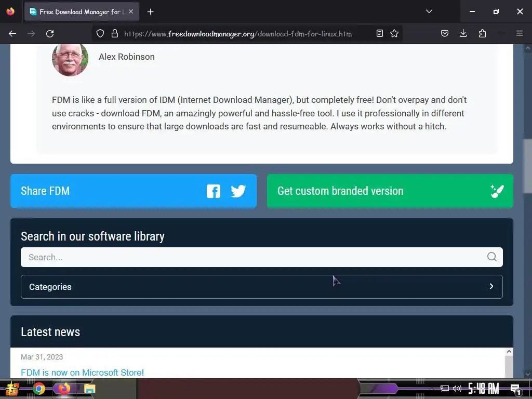
Task: Click the Search in our software library heading
Action: 92,236
